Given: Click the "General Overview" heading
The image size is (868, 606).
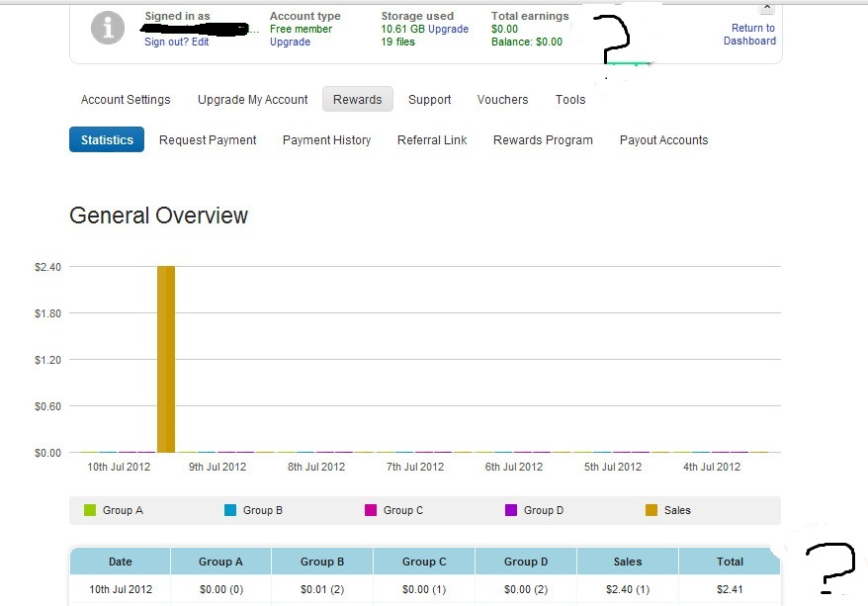Looking at the screenshot, I should pos(158,216).
